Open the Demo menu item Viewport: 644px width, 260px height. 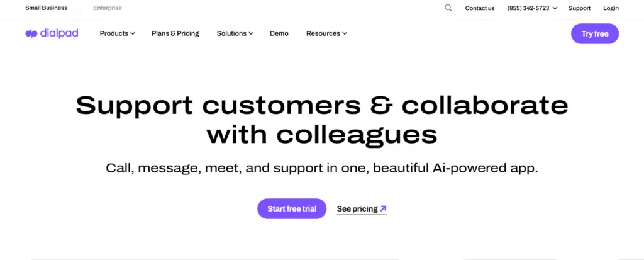click(x=279, y=34)
